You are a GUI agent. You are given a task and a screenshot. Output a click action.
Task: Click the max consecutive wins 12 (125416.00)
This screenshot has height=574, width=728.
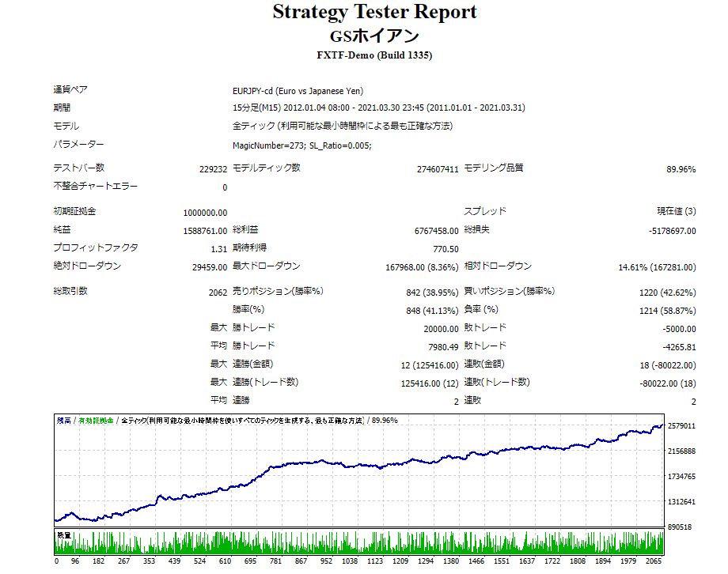(x=430, y=365)
